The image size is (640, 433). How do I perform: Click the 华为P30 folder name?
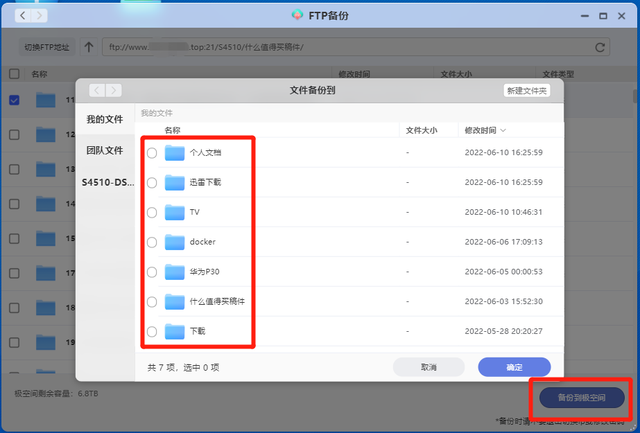click(204, 272)
